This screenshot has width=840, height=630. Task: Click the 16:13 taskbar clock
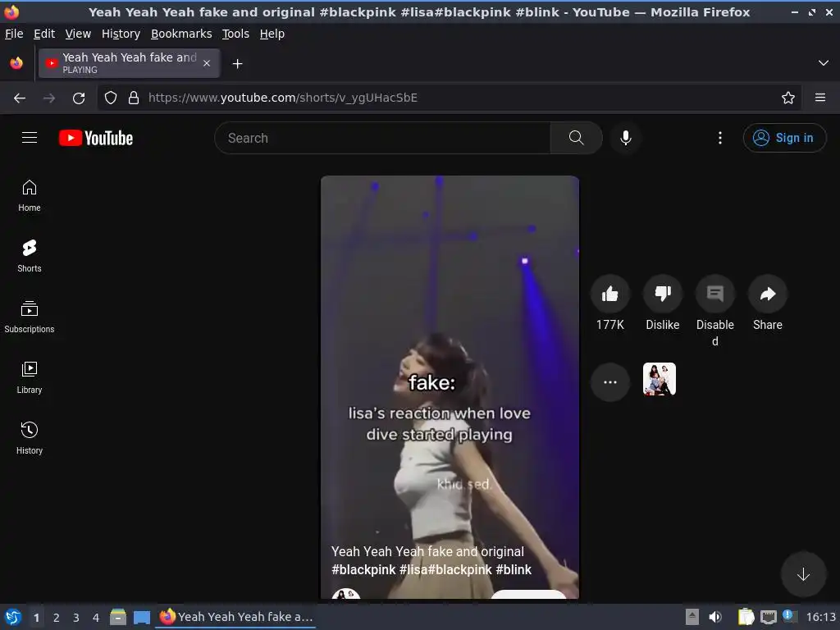tap(820, 617)
